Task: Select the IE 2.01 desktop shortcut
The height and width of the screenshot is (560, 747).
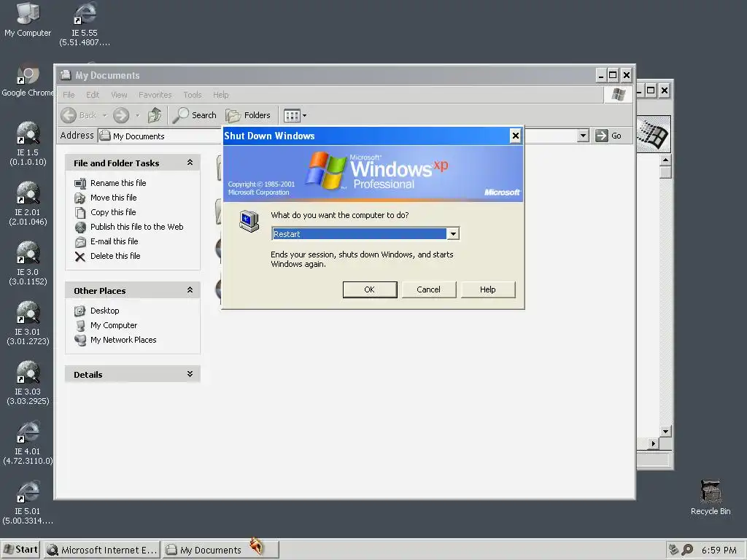Action: point(28,203)
